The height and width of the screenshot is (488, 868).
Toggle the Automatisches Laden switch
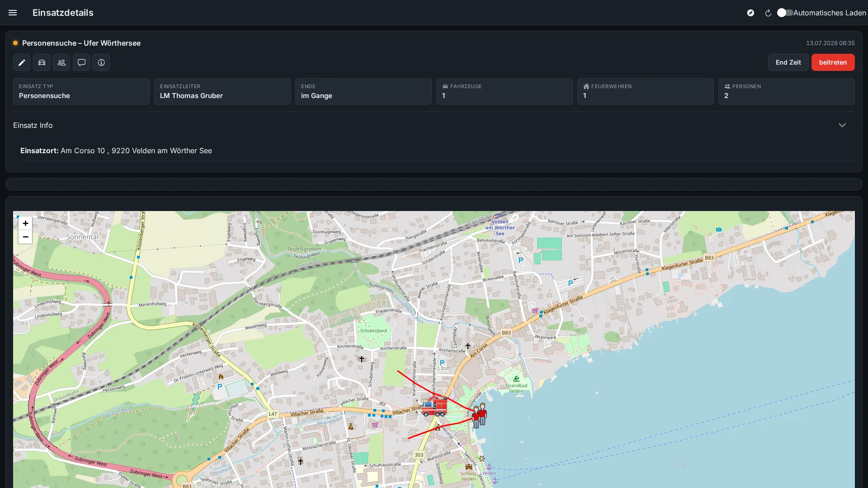(785, 13)
